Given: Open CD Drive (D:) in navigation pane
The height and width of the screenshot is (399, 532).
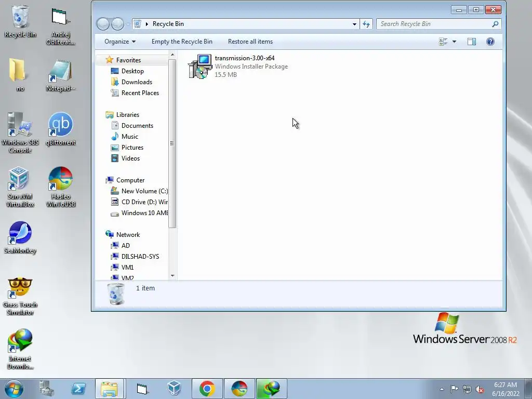Looking at the screenshot, I should tap(139, 202).
